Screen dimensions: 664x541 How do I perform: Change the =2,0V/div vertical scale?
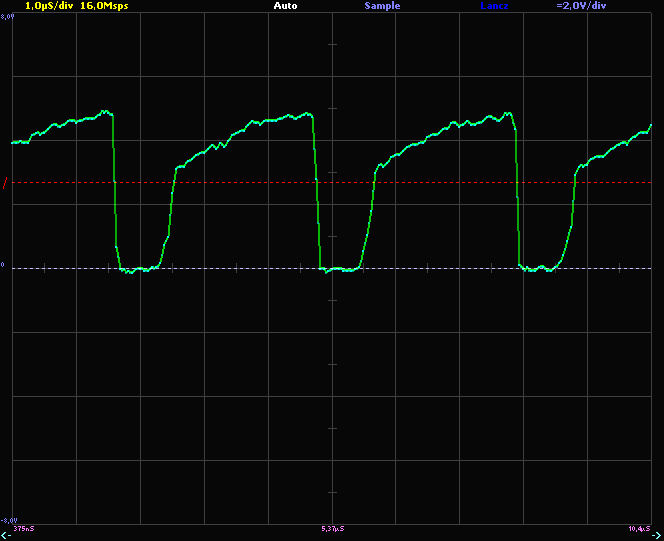[581, 6]
